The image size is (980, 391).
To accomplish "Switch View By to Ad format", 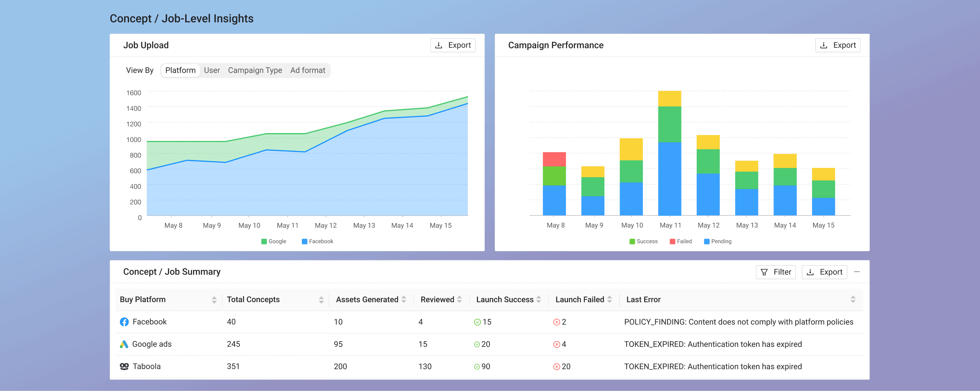I will point(307,70).
